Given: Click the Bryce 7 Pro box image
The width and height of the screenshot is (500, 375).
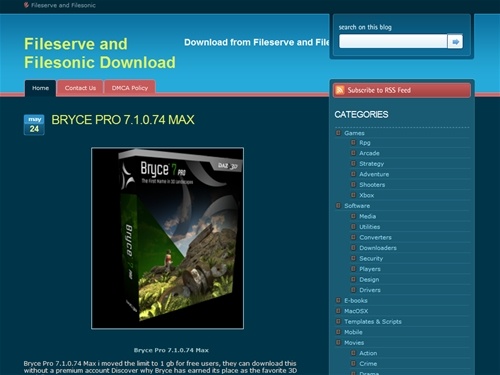Looking at the screenshot, I should point(167,238).
